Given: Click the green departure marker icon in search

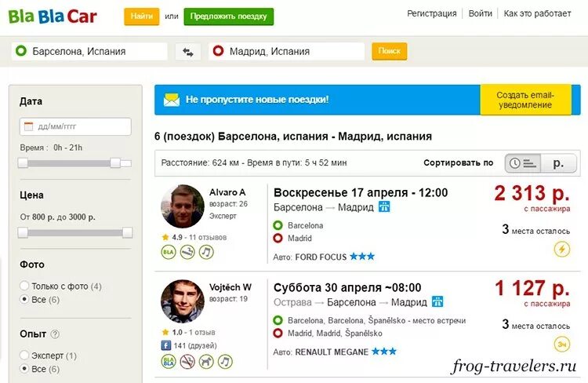Looking at the screenshot, I should [x=21, y=51].
